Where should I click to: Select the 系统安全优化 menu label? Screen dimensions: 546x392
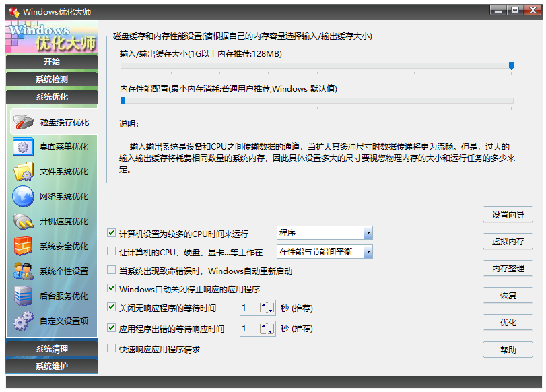click(64, 247)
